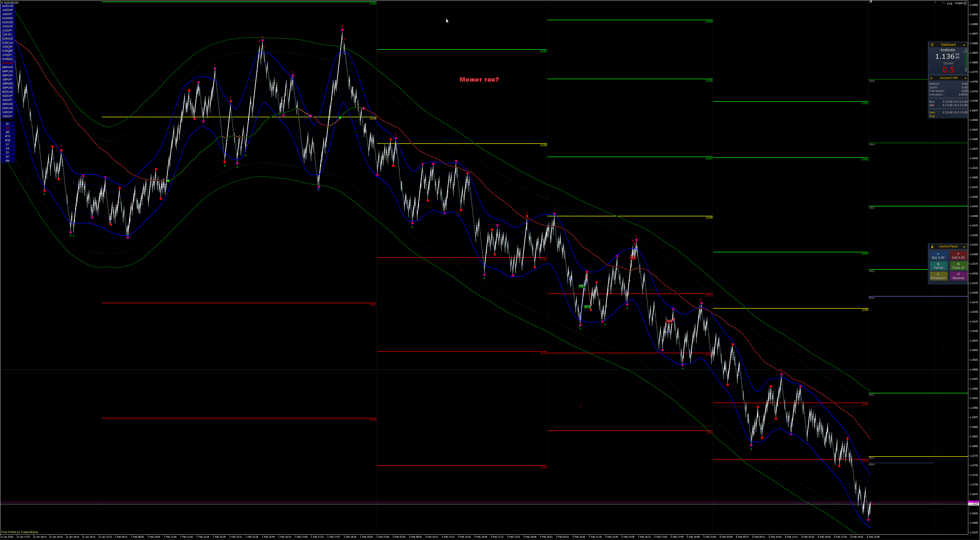Switch chart symbol to CHFJPY

[x=8, y=34]
